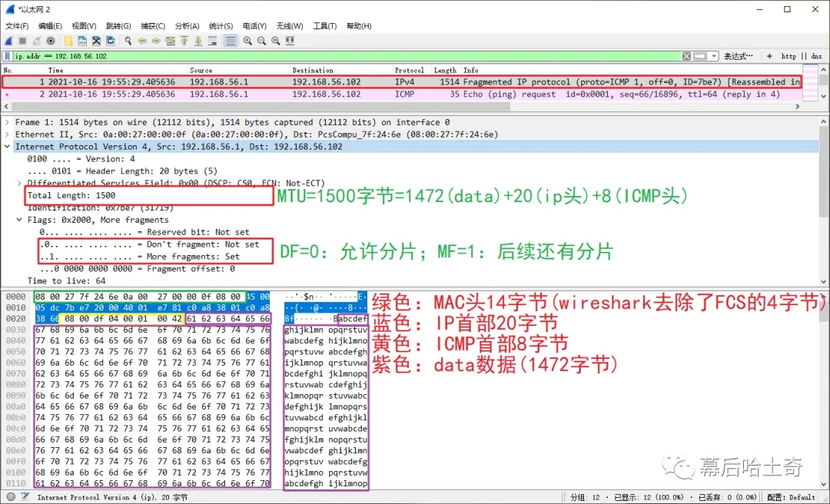Expand the Frame 1 tree node

(x=8, y=122)
